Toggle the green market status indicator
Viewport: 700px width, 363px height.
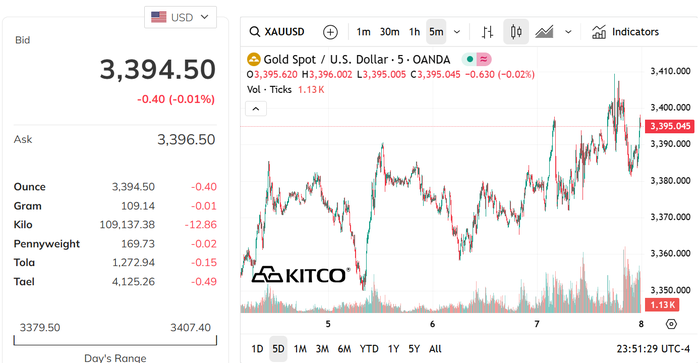click(x=470, y=59)
